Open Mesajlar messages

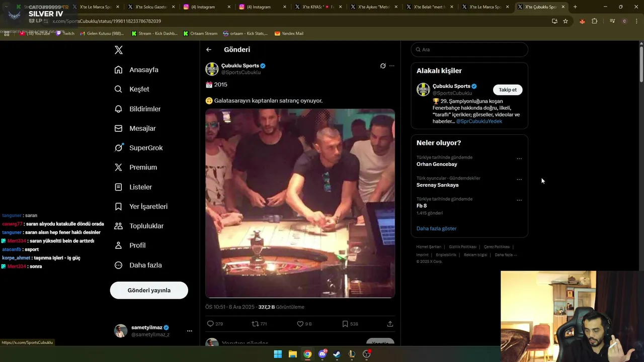135,129
